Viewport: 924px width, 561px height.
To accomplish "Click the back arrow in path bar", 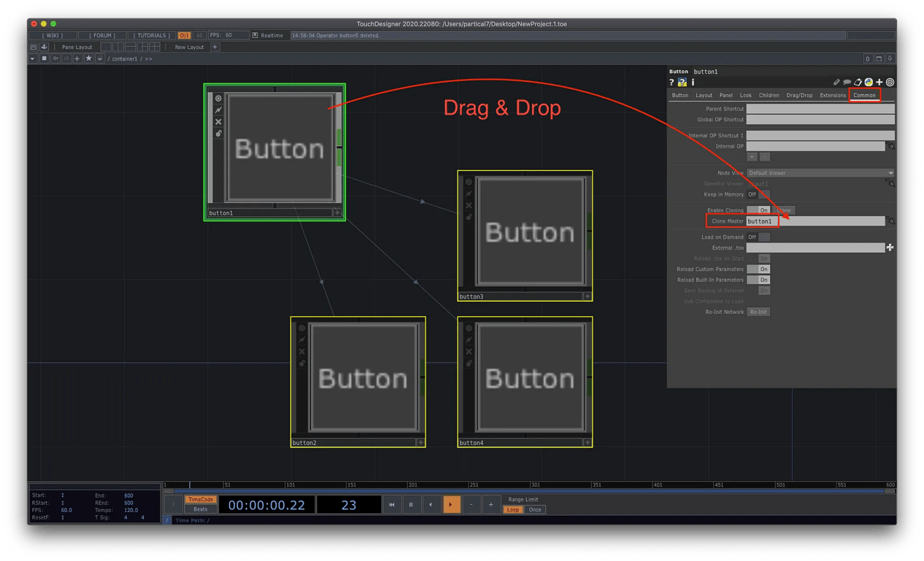I will (x=55, y=58).
